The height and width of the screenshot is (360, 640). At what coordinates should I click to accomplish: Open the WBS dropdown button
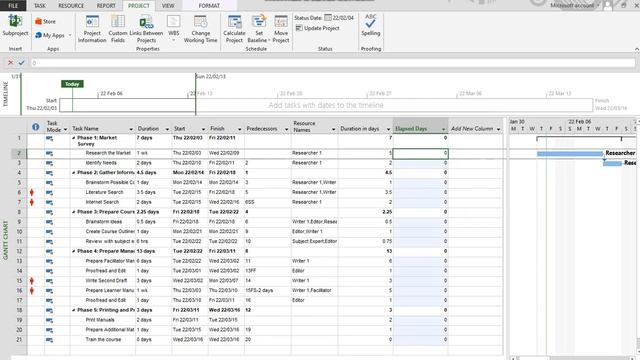pyautogui.click(x=173, y=29)
